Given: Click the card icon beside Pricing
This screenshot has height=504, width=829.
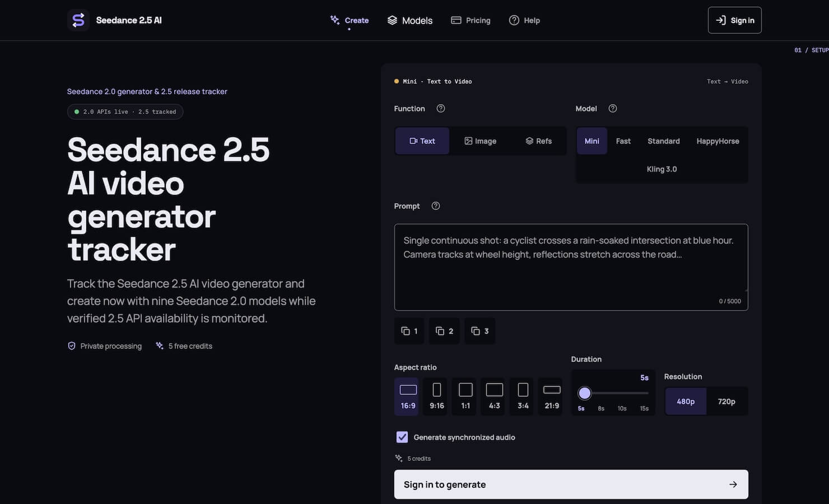Looking at the screenshot, I should point(456,20).
